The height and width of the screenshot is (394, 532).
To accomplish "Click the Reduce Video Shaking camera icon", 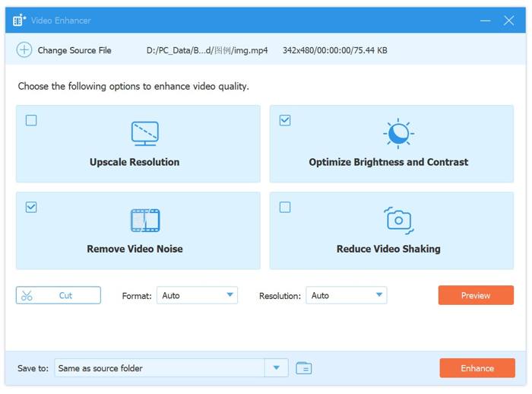I will 397,220.
